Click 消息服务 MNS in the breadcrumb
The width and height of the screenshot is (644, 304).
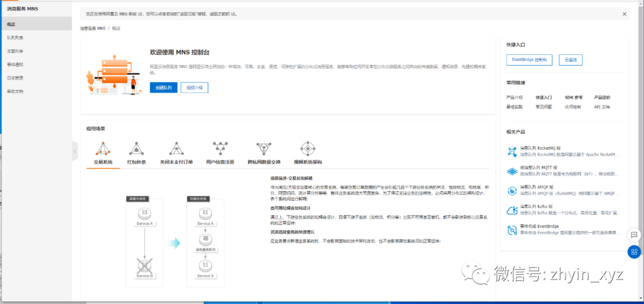[93, 29]
